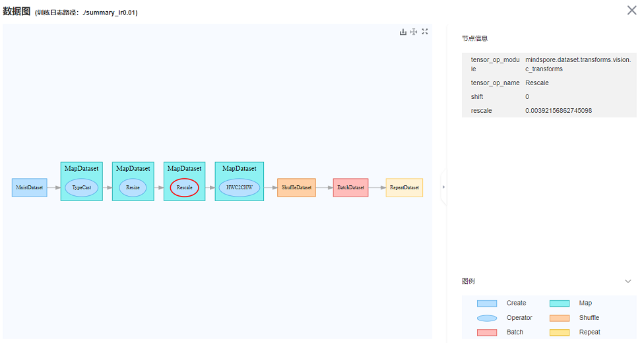The image size is (644, 343).
Task: Click the Shuffle legend color swatch
Action: (x=560, y=318)
